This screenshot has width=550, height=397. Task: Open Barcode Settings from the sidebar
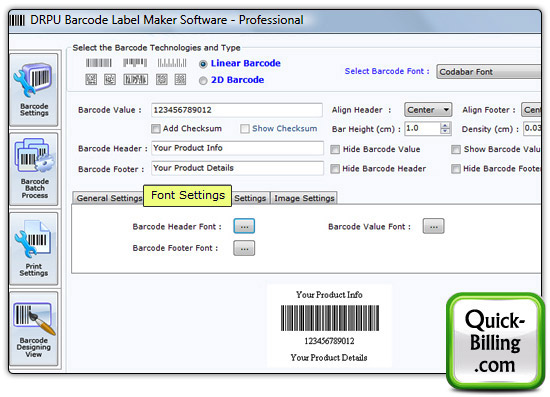pyautogui.click(x=34, y=90)
